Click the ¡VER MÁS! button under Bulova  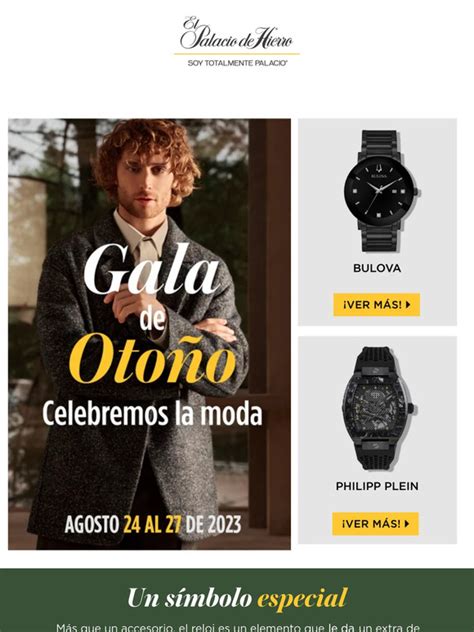(x=377, y=305)
